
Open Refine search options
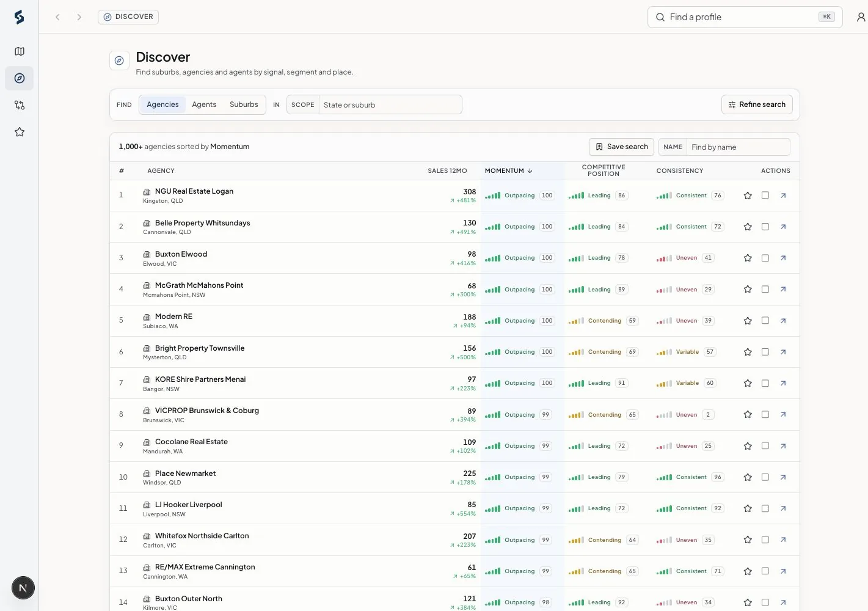coord(757,104)
